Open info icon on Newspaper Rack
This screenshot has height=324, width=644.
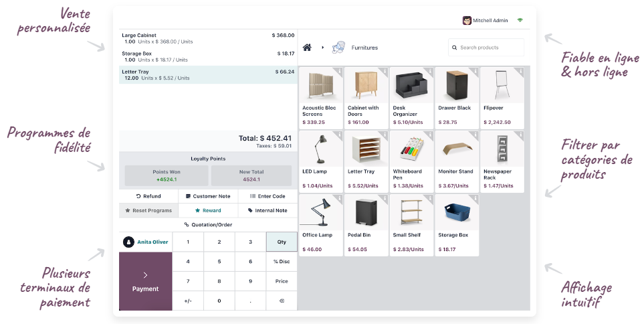coord(520,135)
